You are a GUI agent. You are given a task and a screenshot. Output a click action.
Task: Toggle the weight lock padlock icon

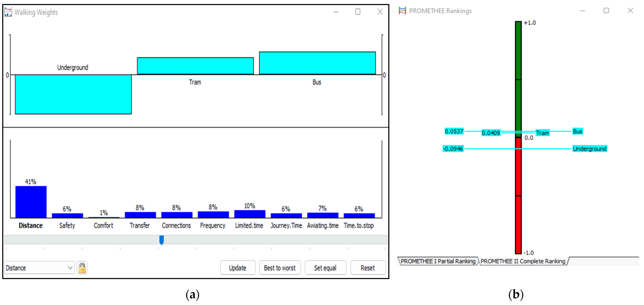point(82,268)
